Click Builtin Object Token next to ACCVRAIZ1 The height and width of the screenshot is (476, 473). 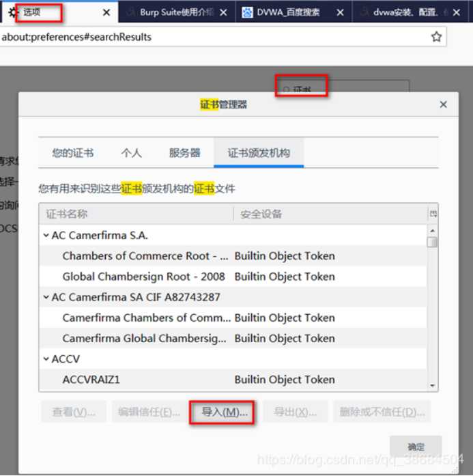click(285, 380)
